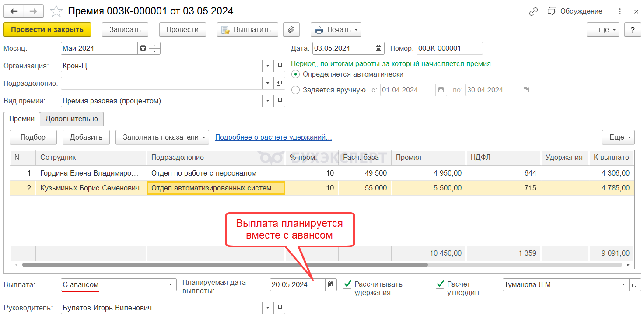Expand the Выплата С авансом dropdown
The height and width of the screenshot is (316, 644).
coord(170,285)
